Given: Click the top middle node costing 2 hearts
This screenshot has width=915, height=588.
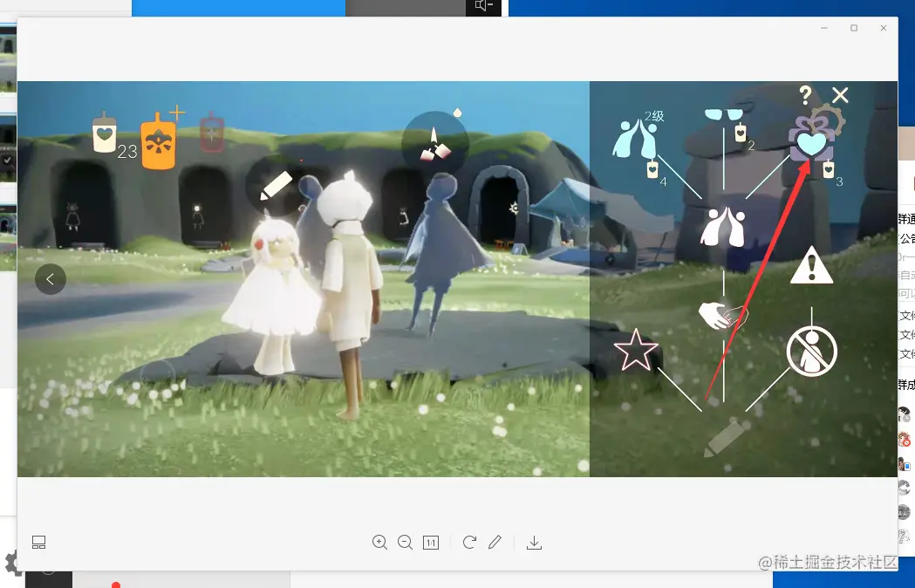Looking at the screenshot, I should 724,114.
